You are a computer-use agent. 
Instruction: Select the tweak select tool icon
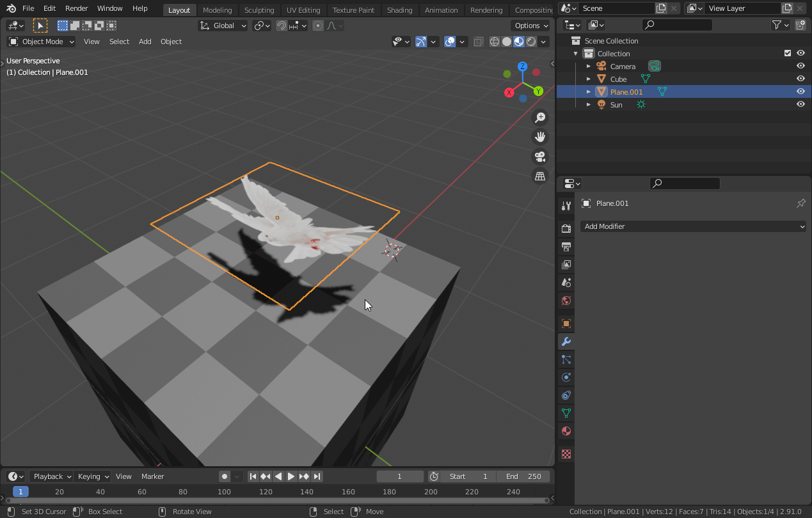pyautogui.click(x=40, y=26)
